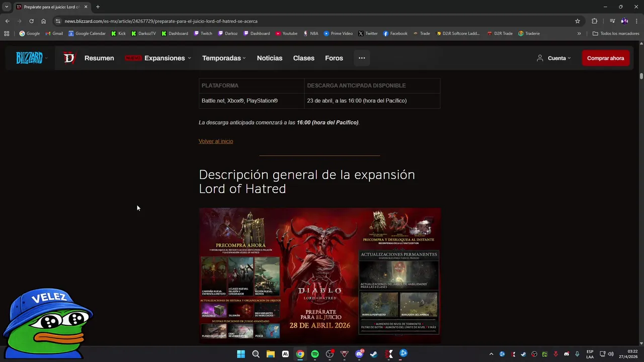This screenshot has height=362, width=644.
Task: Open File Explorer from the taskbar
Action: 270,354
